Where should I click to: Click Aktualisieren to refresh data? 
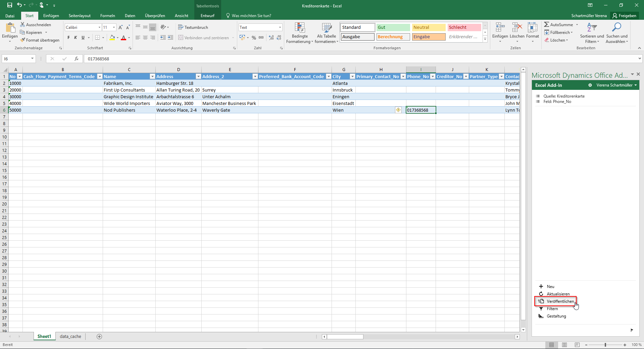(554, 294)
